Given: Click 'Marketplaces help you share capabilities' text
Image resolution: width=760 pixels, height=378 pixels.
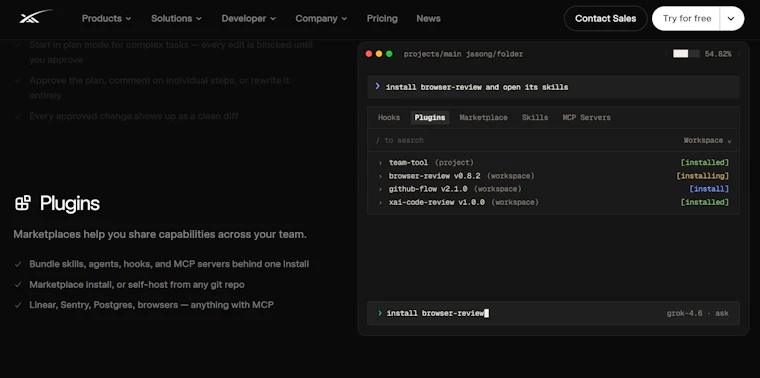Looking at the screenshot, I should [160, 235].
